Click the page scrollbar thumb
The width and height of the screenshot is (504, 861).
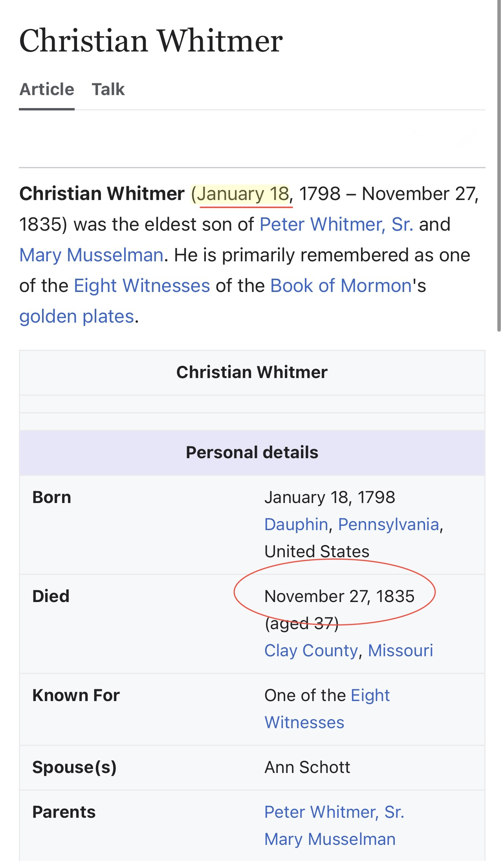pyautogui.click(x=499, y=165)
